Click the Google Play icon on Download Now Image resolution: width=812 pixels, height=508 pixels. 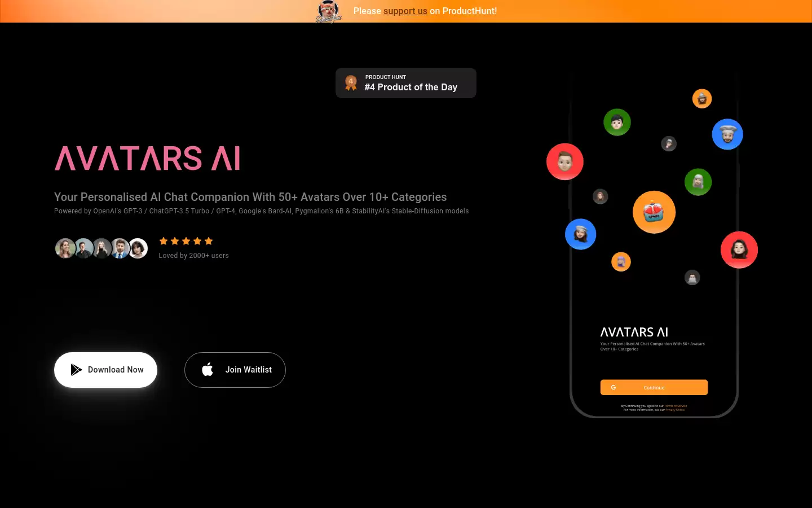(x=76, y=370)
